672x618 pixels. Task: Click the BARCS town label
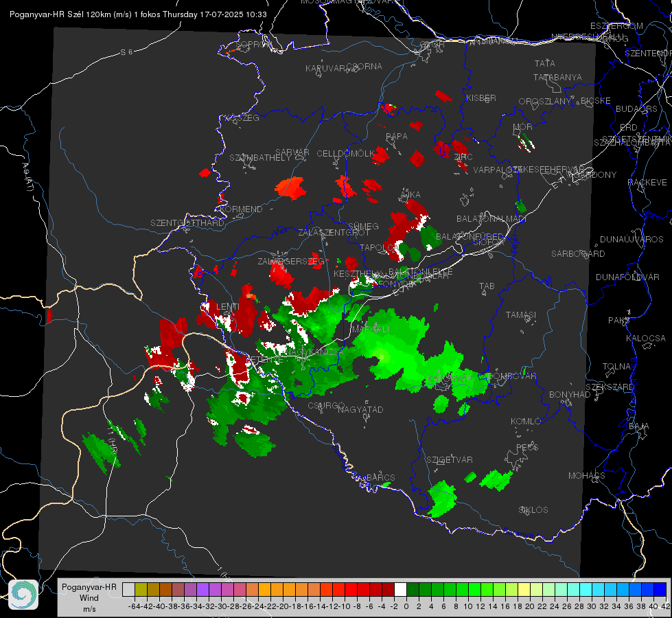(x=381, y=477)
